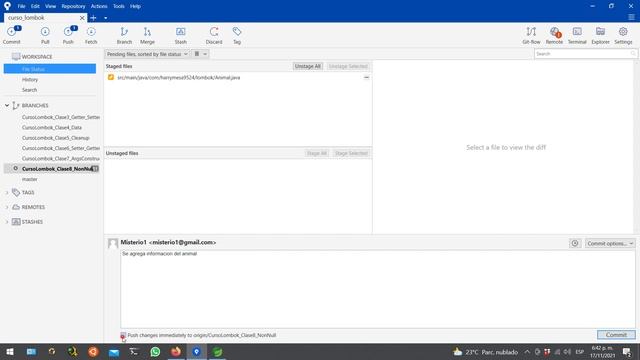640x360 pixels.
Task: Open the File menu
Action: [21, 6]
